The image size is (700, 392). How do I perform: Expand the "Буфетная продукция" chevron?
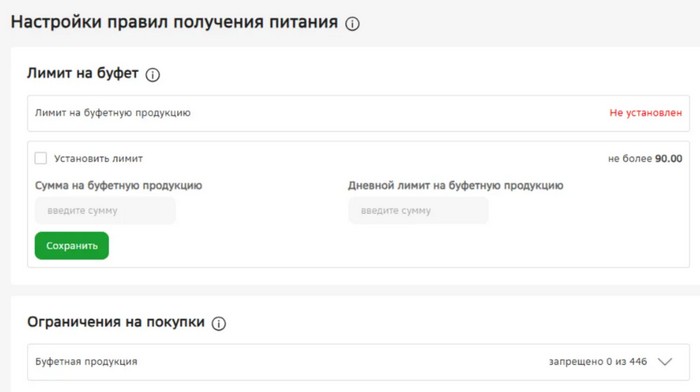click(x=665, y=362)
